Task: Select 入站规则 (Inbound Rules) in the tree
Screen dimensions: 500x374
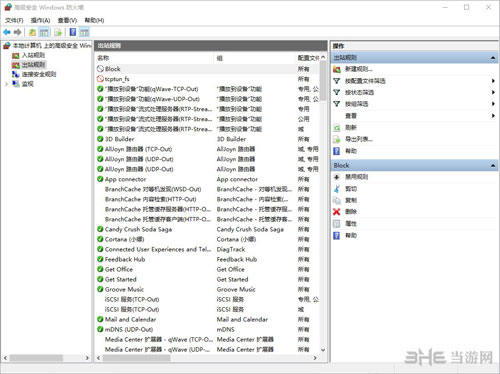Action: tap(33, 55)
